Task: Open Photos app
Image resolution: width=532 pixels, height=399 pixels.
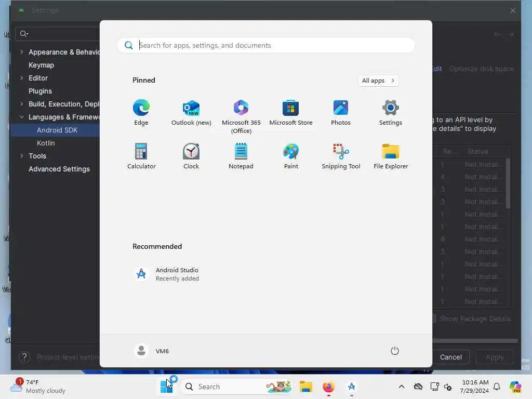Action: tap(341, 113)
